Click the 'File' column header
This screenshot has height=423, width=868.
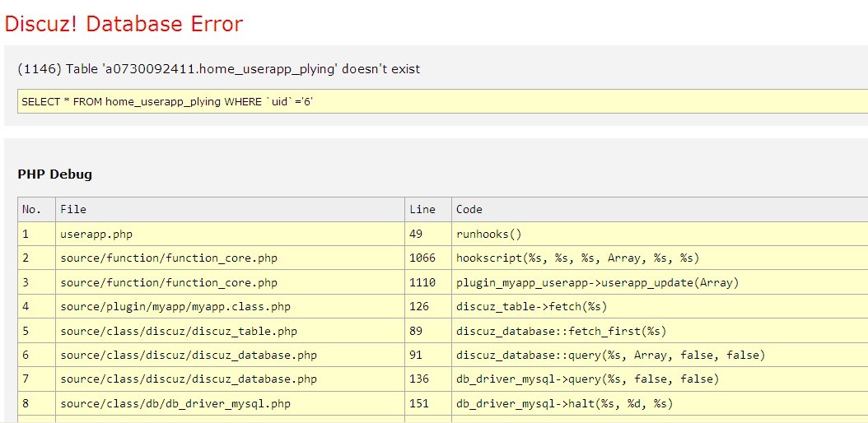231,210
